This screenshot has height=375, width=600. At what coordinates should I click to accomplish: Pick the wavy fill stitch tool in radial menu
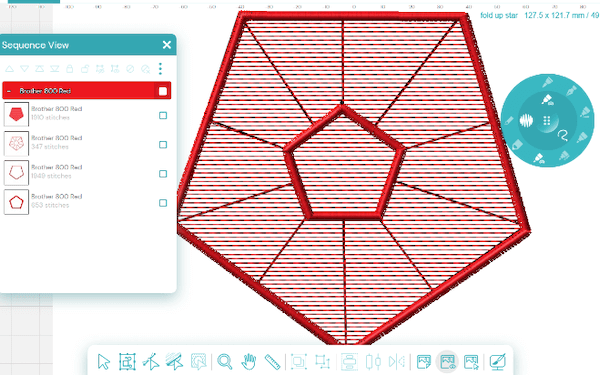pyautogui.click(x=526, y=121)
